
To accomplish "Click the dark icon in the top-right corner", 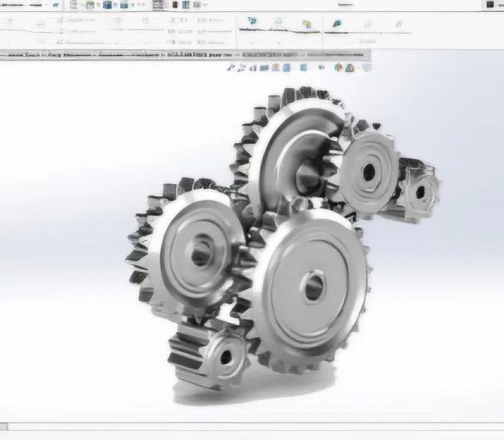I will [x=490, y=5].
